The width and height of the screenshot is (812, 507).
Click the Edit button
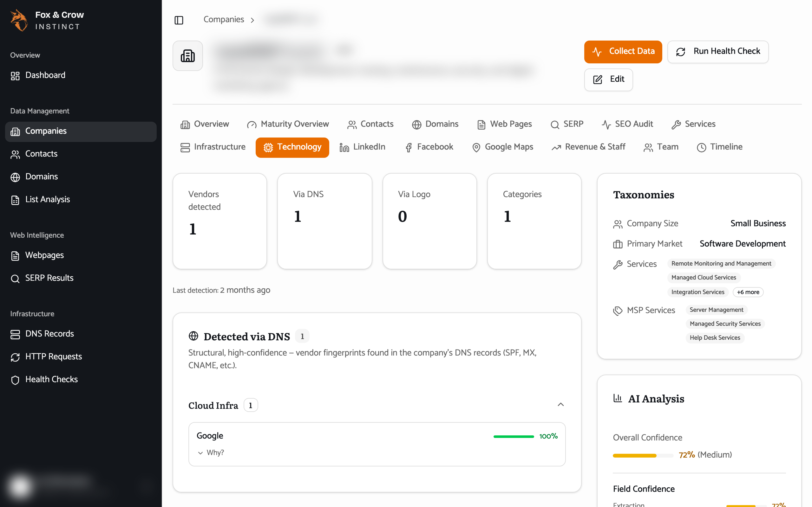[608, 80]
